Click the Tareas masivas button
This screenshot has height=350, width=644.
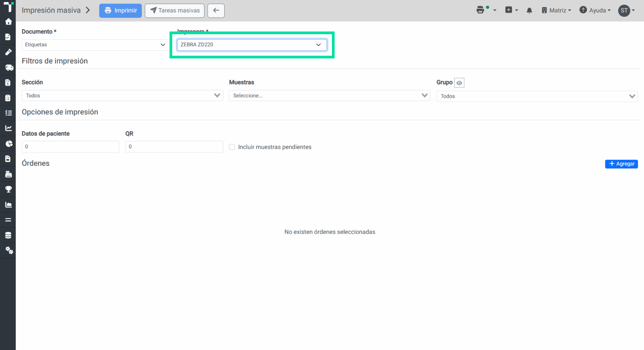174,10
